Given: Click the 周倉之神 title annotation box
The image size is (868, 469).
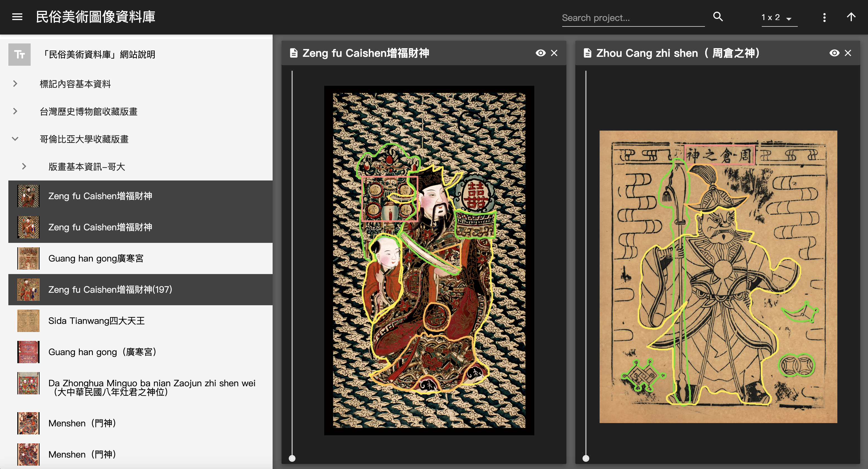Looking at the screenshot, I should point(720,155).
